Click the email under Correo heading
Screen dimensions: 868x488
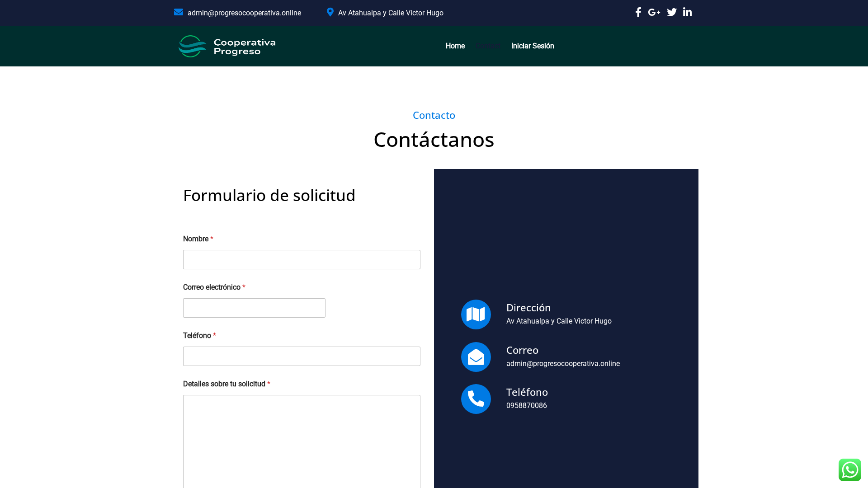tap(563, 364)
